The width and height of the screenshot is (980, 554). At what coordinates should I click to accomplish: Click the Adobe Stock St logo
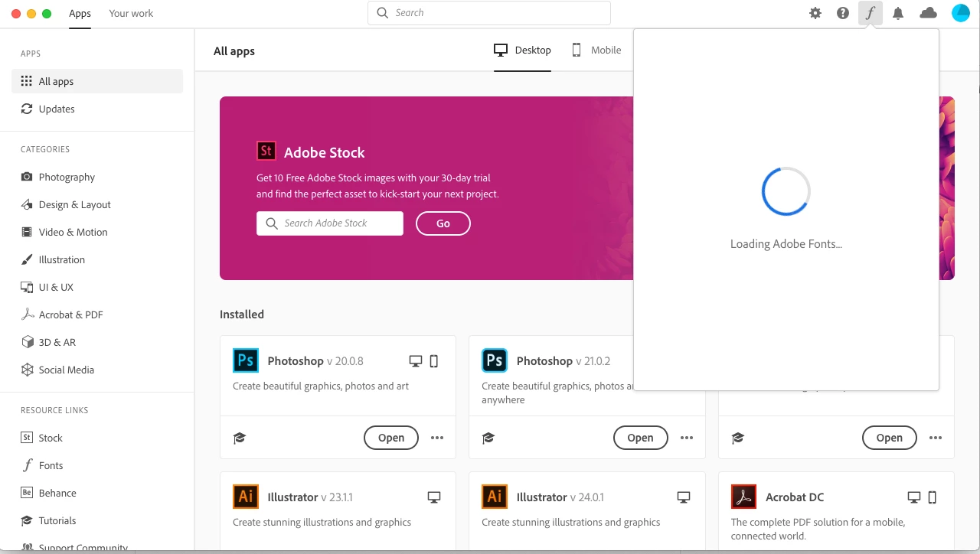point(266,151)
